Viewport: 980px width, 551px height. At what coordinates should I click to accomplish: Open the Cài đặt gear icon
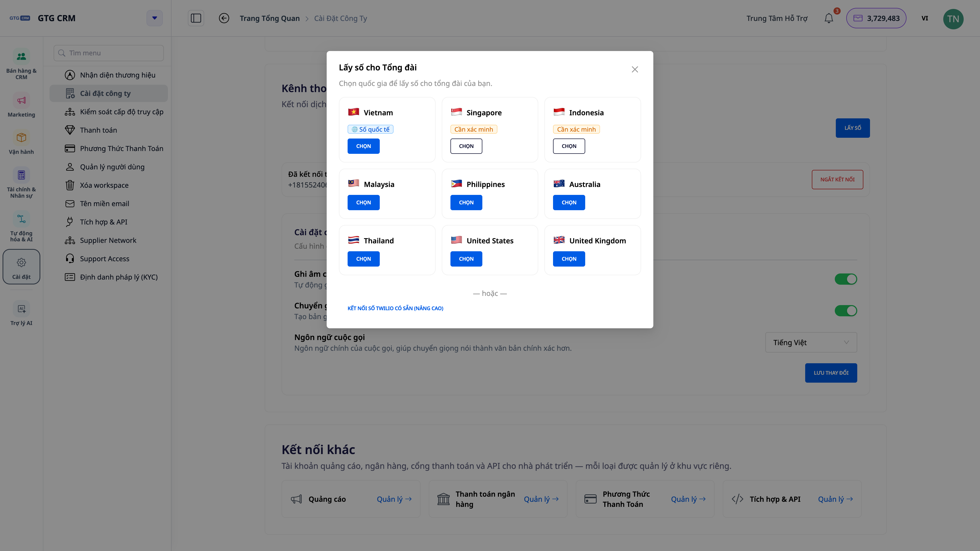(21, 262)
